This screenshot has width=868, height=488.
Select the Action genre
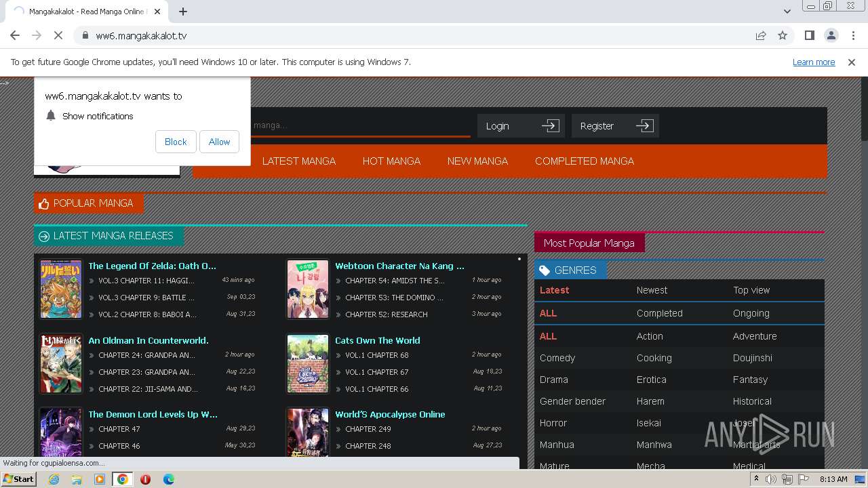pos(650,336)
